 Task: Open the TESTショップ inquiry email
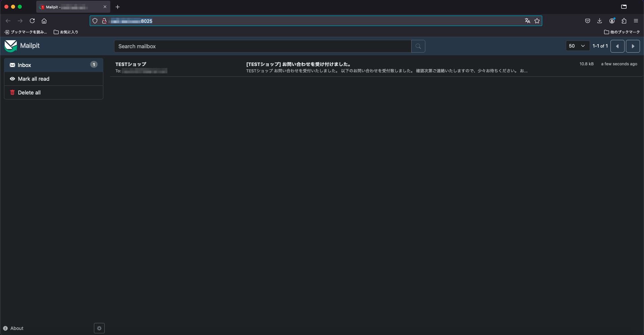click(x=376, y=67)
